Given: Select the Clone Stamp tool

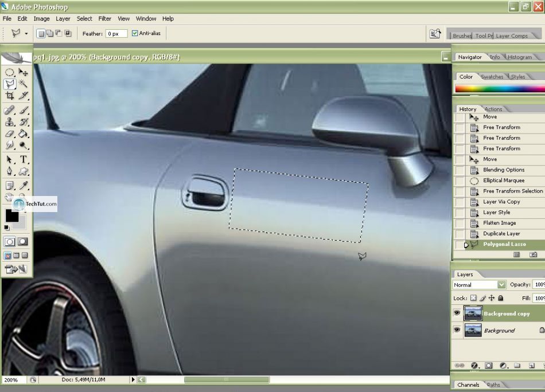Looking at the screenshot, I should click(x=9, y=122).
